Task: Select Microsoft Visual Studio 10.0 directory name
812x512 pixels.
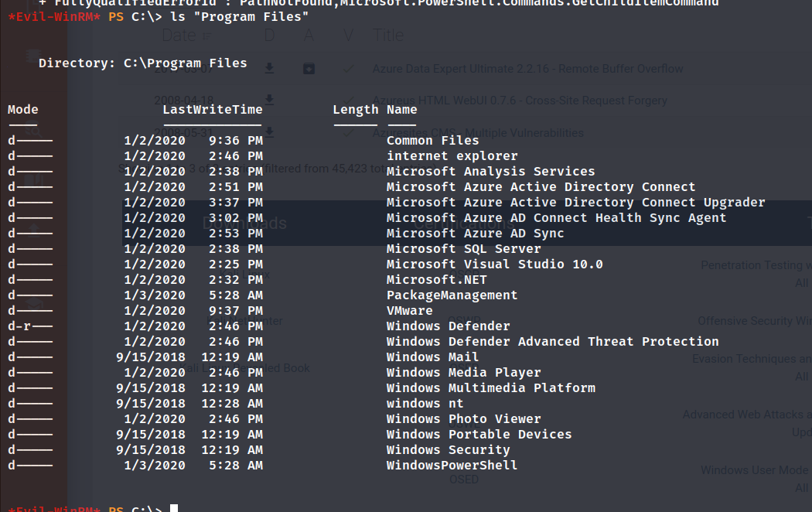Action: point(495,265)
